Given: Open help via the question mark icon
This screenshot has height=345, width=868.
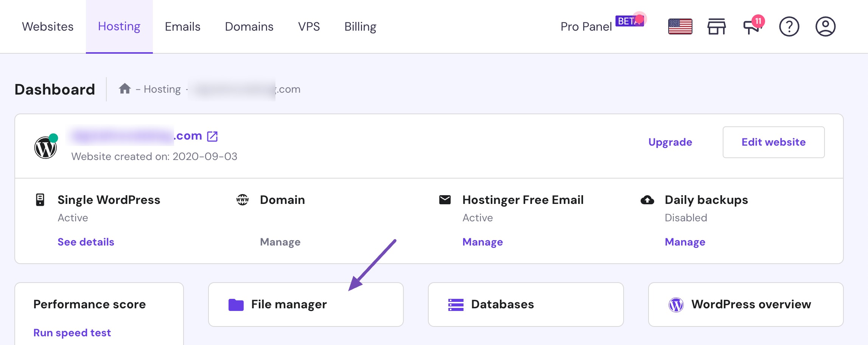Looking at the screenshot, I should tap(789, 26).
